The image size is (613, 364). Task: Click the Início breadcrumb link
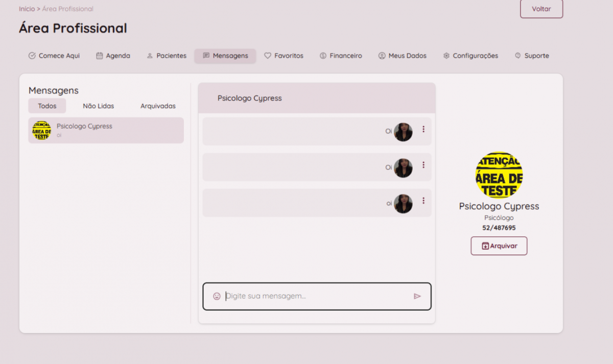27,9
